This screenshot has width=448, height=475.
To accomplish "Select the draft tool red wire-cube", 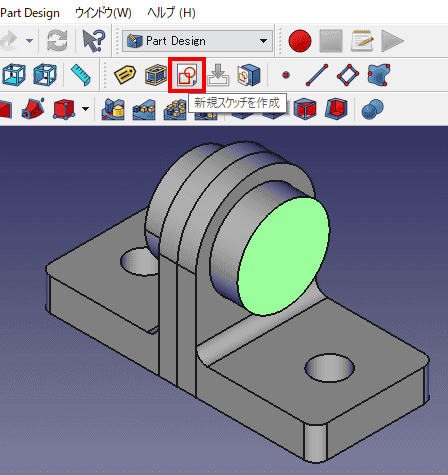I will [305, 109].
